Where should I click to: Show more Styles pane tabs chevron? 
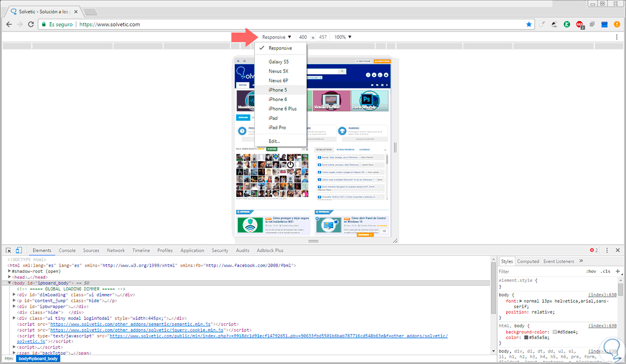581,261
